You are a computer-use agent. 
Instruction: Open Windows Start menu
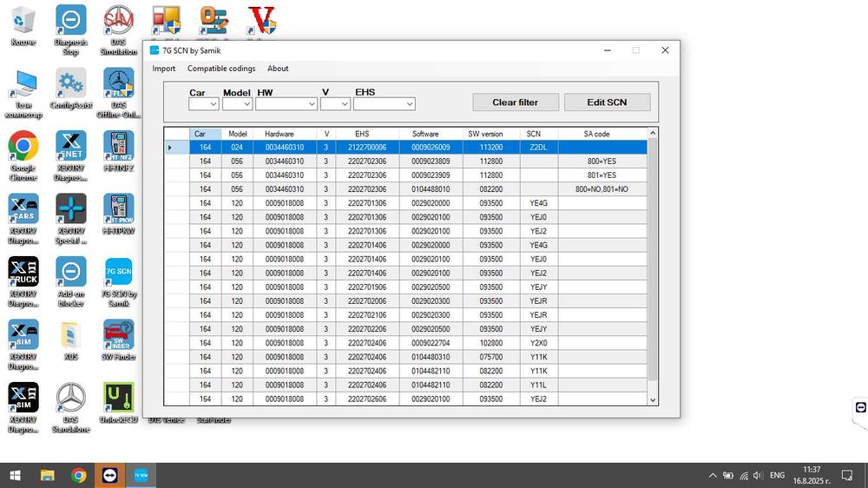coord(16,475)
